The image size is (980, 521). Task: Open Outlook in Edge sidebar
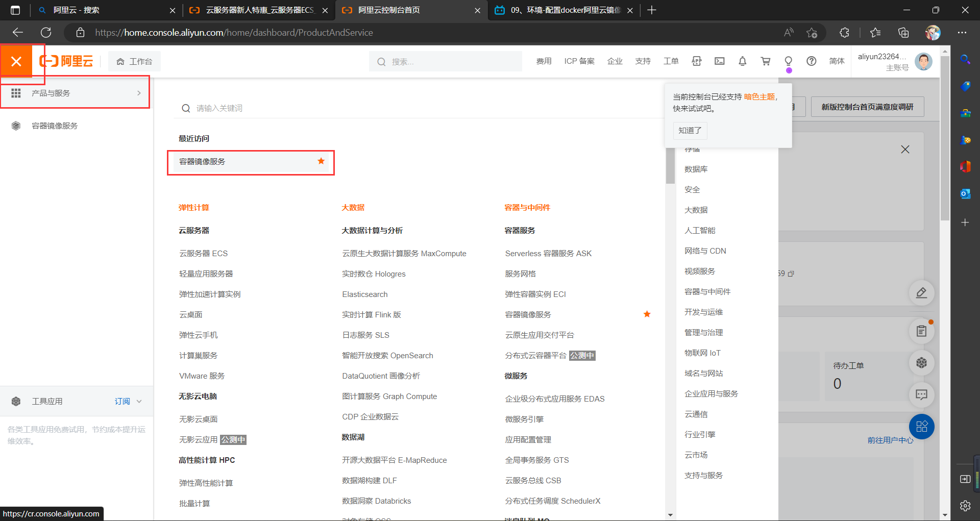pos(965,194)
